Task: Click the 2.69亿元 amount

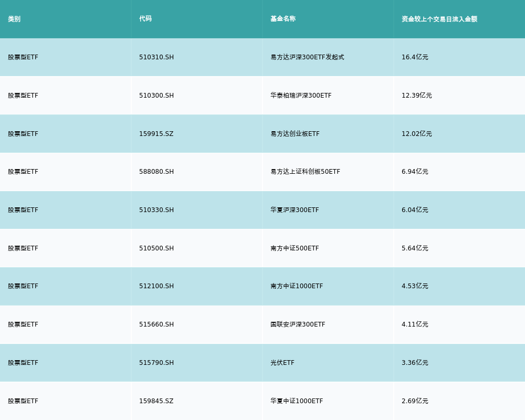Action: pos(415,401)
